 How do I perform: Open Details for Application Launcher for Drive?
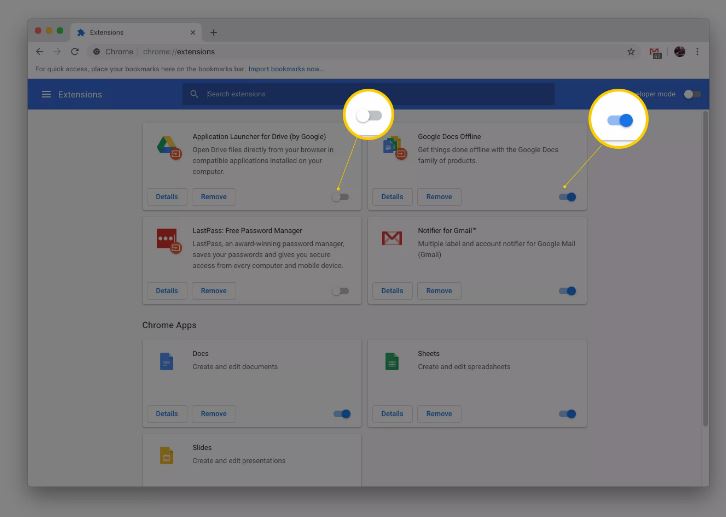click(167, 197)
